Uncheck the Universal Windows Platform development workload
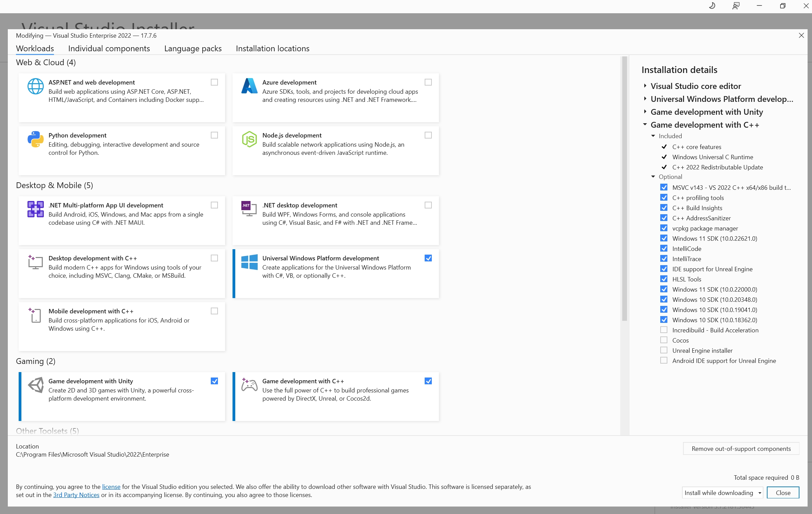Image resolution: width=812 pixels, height=514 pixels. tap(428, 258)
